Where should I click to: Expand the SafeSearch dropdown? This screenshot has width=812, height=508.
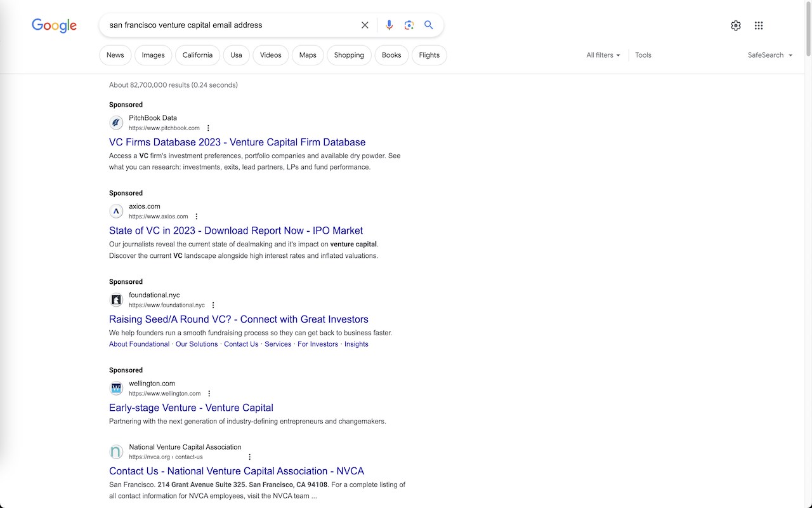(x=770, y=55)
